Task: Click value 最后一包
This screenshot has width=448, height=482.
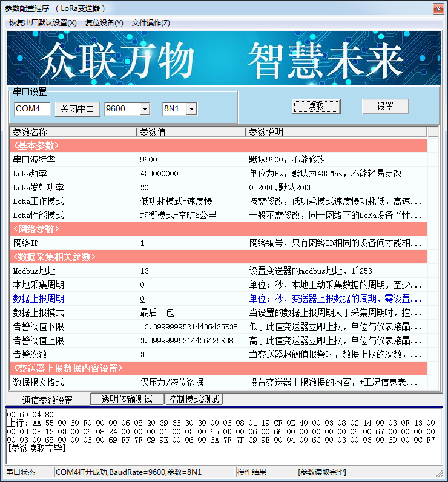Action: 157,313
